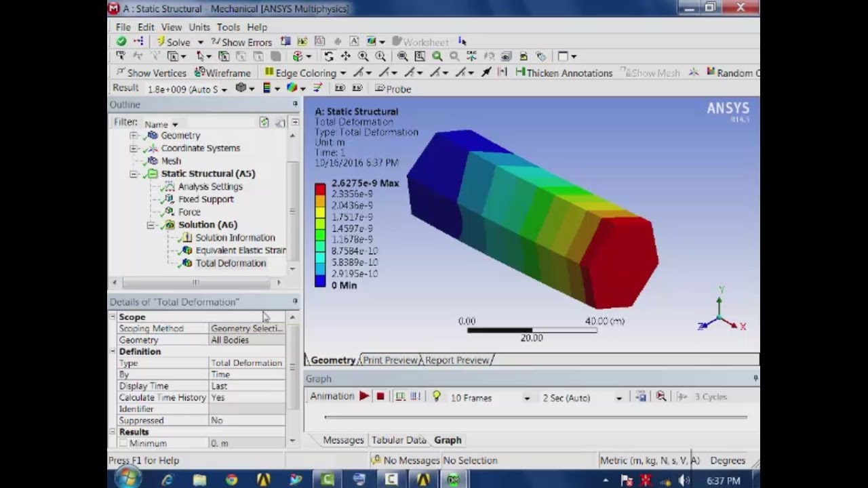Toggle Wireframe display mode
The width and height of the screenshot is (868, 488).
[222, 73]
